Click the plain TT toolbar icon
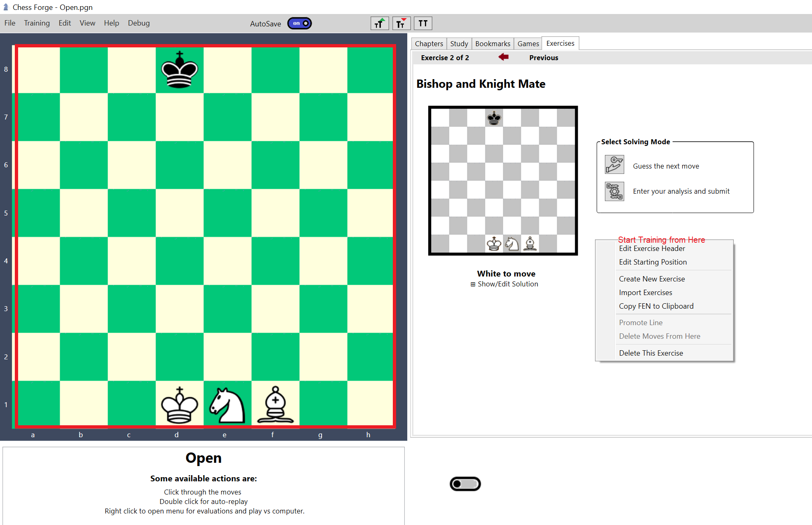This screenshot has height=525, width=812. tap(423, 23)
